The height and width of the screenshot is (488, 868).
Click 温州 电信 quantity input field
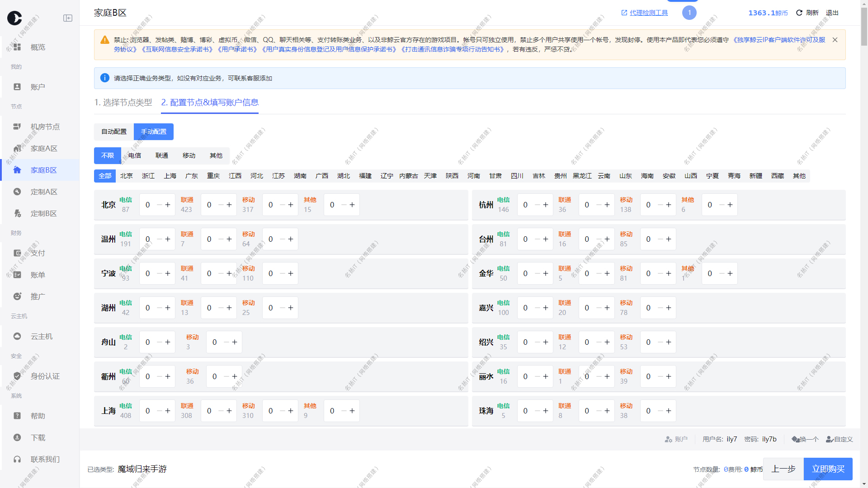[x=148, y=239]
